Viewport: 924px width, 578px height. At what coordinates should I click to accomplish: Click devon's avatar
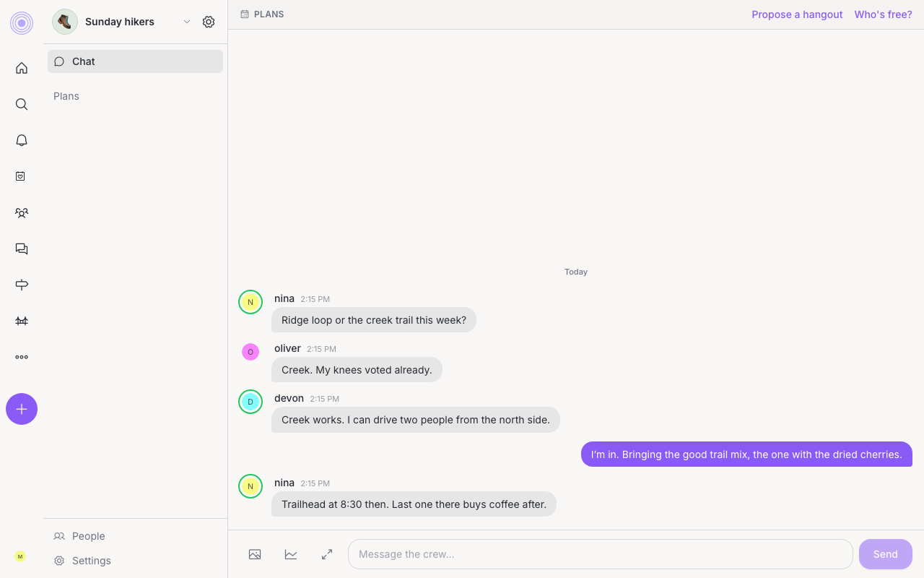click(x=250, y=402)
